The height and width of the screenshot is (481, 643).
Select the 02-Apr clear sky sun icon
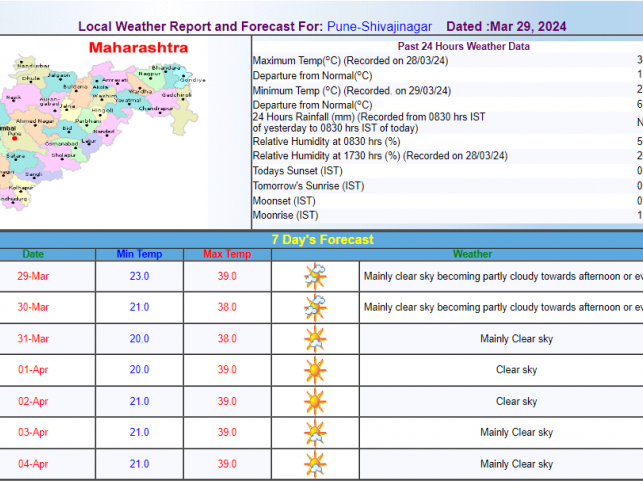click(x=315, y=401)
